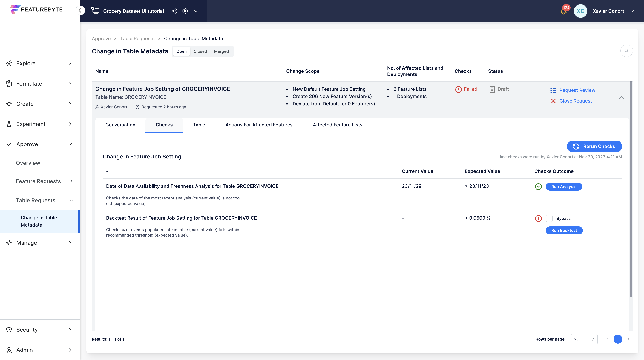Click the Run Backtest button

(x=564, y=230)
